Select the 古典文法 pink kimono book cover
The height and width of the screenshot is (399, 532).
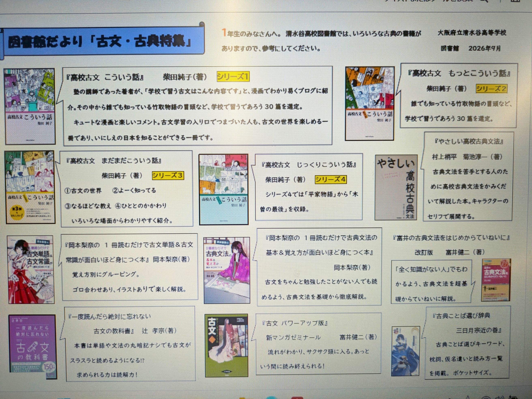pyautogui.click(x=226, y=270)
